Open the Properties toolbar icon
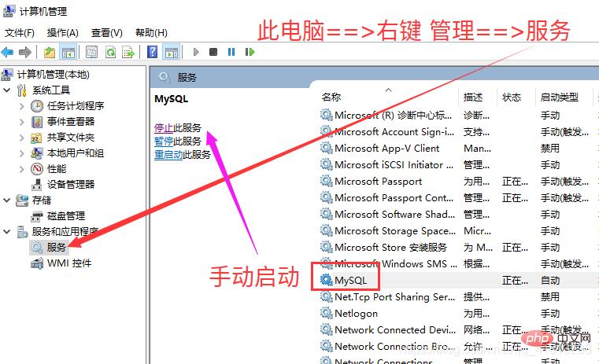The width and height of the screenshot is (599, 364). click(x=91, y=52)
